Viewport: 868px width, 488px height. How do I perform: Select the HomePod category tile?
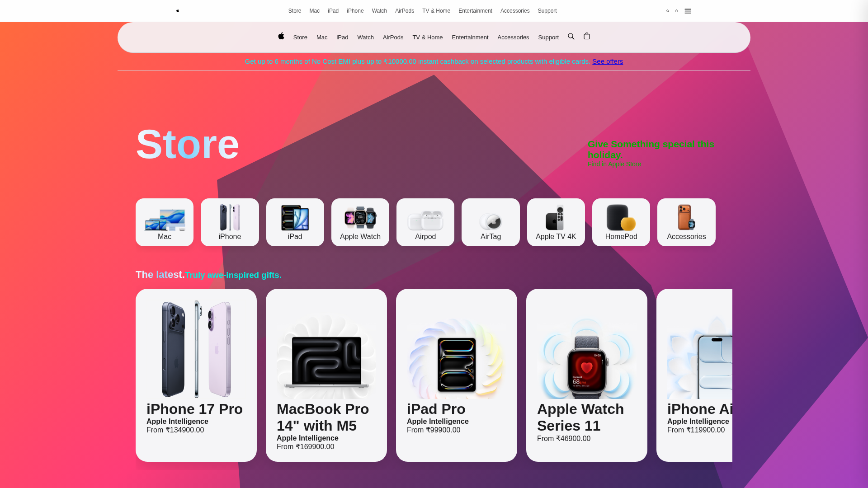(x=621, y=222)
